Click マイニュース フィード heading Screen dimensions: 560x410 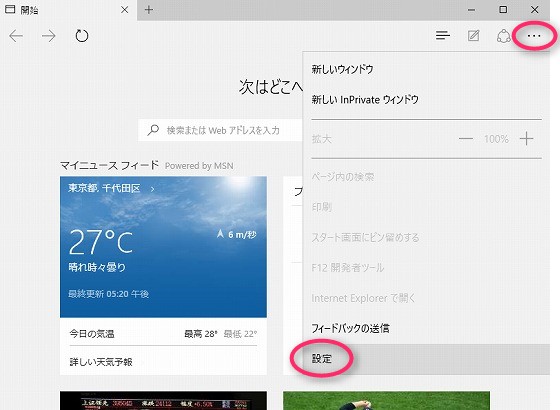pyautogui.click(x=109, y=165)
